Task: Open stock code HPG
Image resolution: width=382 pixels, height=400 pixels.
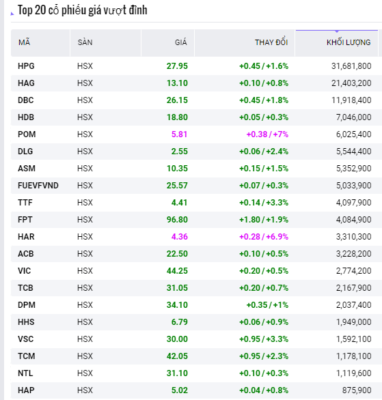Action: (x=26, y=66)
